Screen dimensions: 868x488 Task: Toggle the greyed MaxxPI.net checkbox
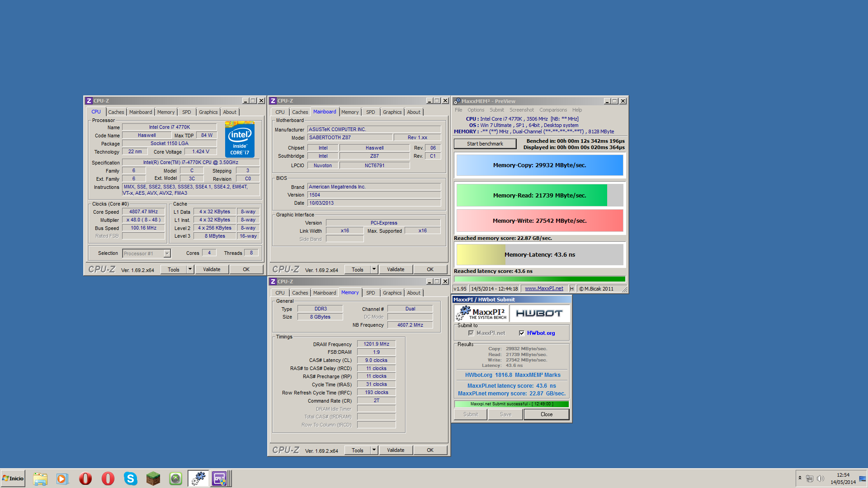tap(471, 333)
